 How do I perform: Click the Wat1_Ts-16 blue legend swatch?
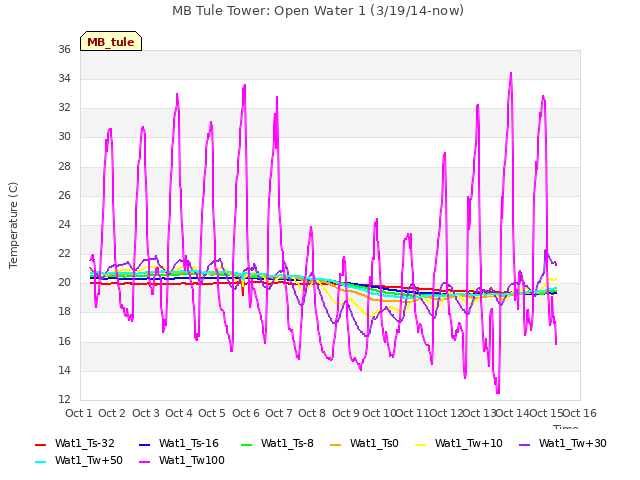pyautogui.click(x=144, y=444)
